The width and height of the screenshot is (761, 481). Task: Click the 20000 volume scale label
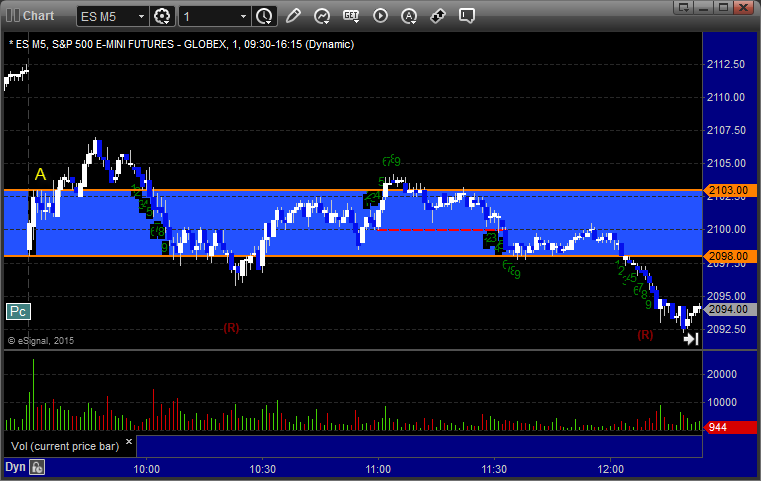coord(722,374)
